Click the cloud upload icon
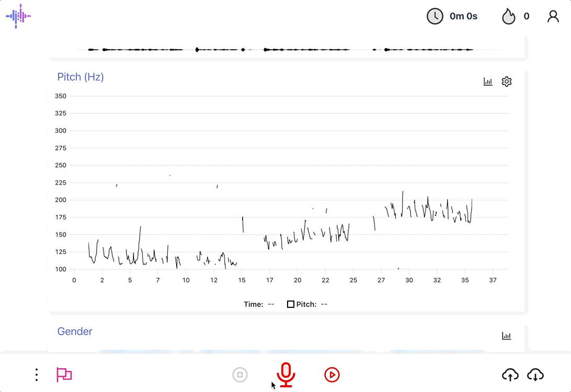Screen dimensions: 571x392 point(510,374)
